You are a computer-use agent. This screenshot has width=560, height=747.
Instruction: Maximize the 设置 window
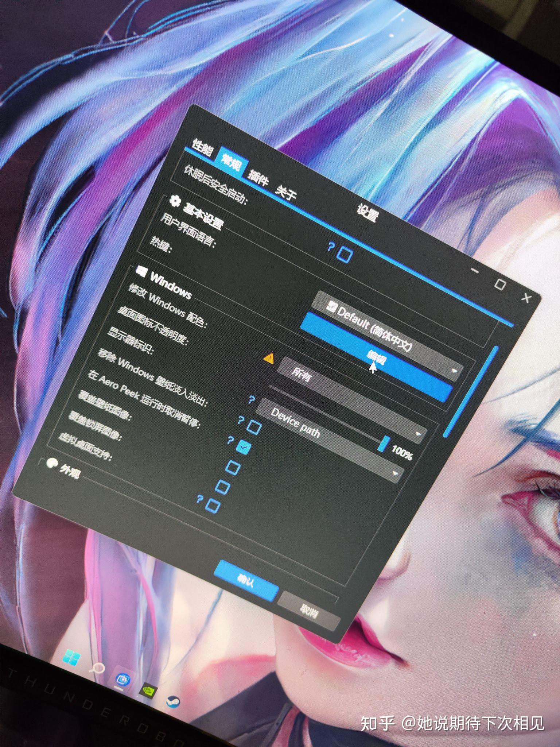click(500, 284)
